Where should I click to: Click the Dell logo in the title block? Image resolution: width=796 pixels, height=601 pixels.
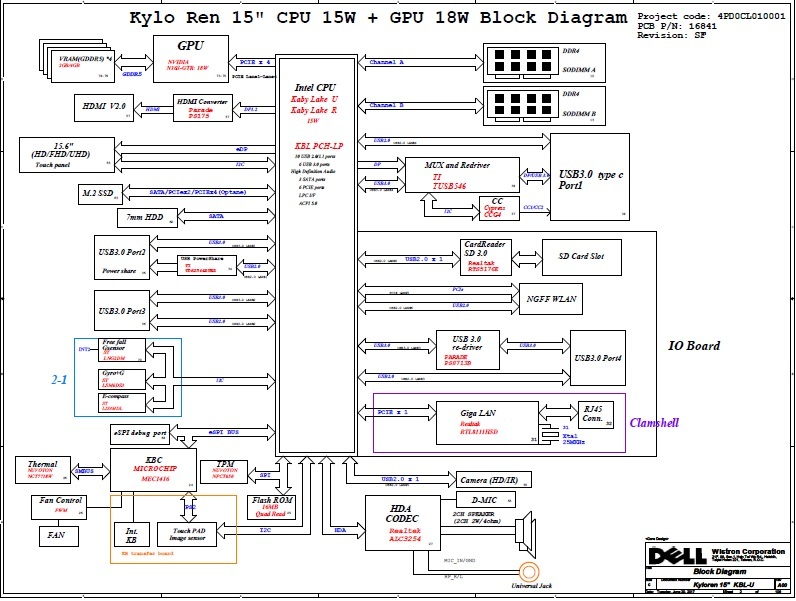point(677,555)
